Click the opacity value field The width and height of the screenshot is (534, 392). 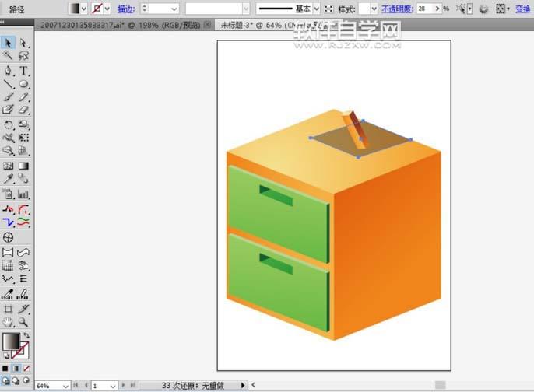[425, 9]
